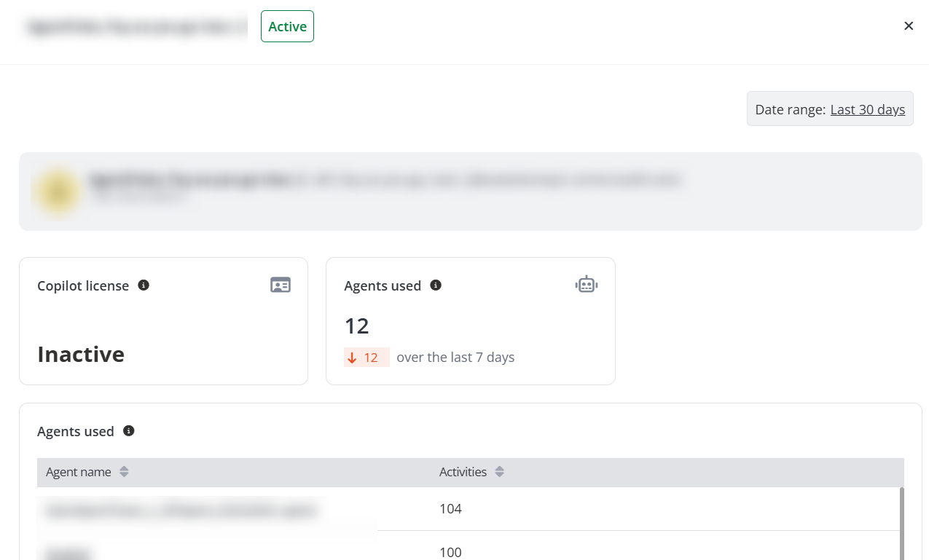Click the agents table vertical scrollbar

tap(902, 521)
